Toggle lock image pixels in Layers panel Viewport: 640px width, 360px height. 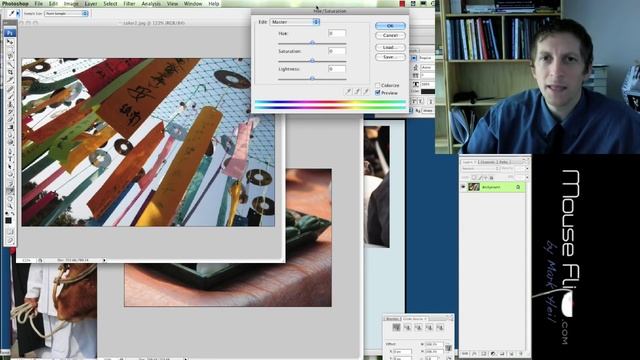click(x=480, y=178)
